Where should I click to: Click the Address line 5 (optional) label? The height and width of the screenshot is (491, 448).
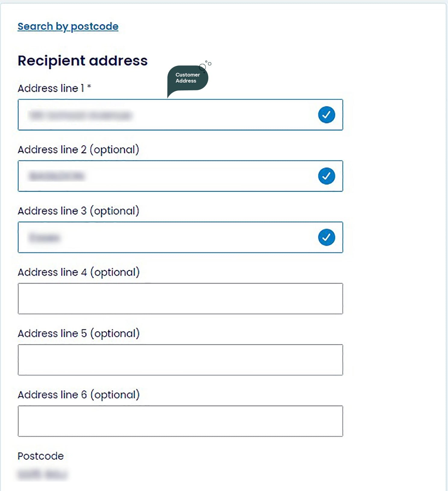click(x=78, y=333)
